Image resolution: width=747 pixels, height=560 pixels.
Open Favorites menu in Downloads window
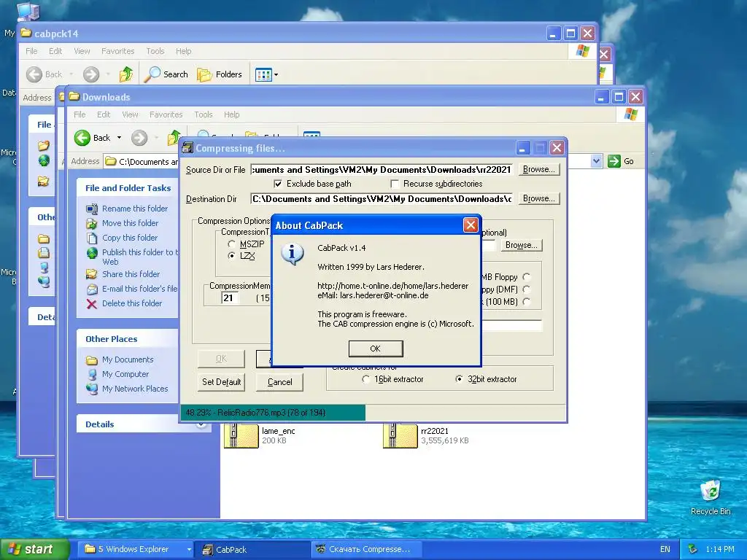166,114
